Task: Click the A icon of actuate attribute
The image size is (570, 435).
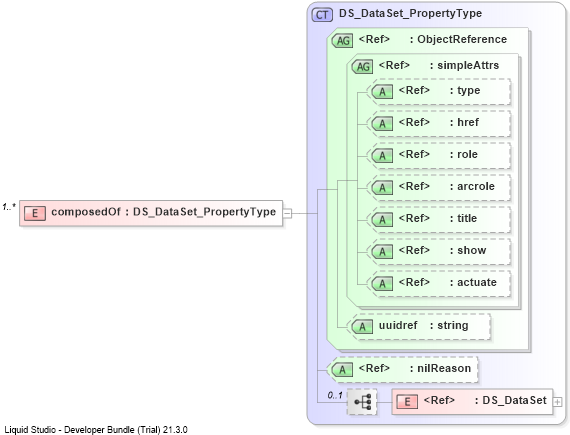Action: [x=382, y=284]
